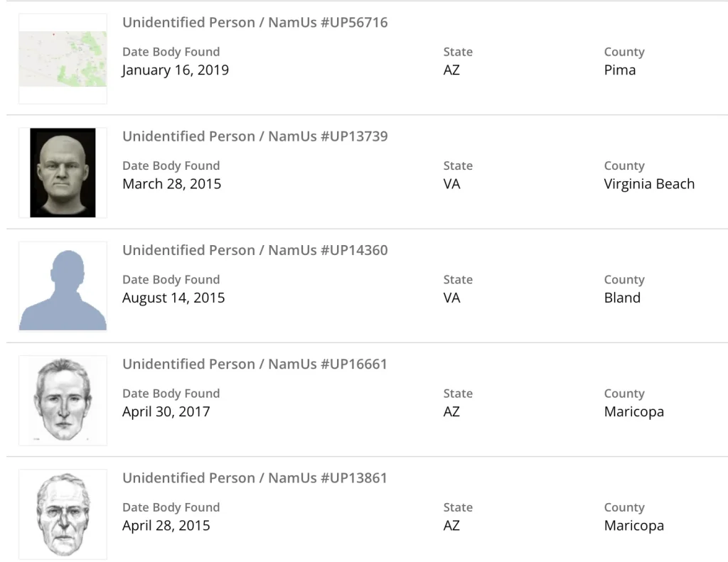Image resolution: width=728 pixels, height=562 pixels.
Task: Select the blue silhouette placeholder for UP14360
Action: click(63, 286)
